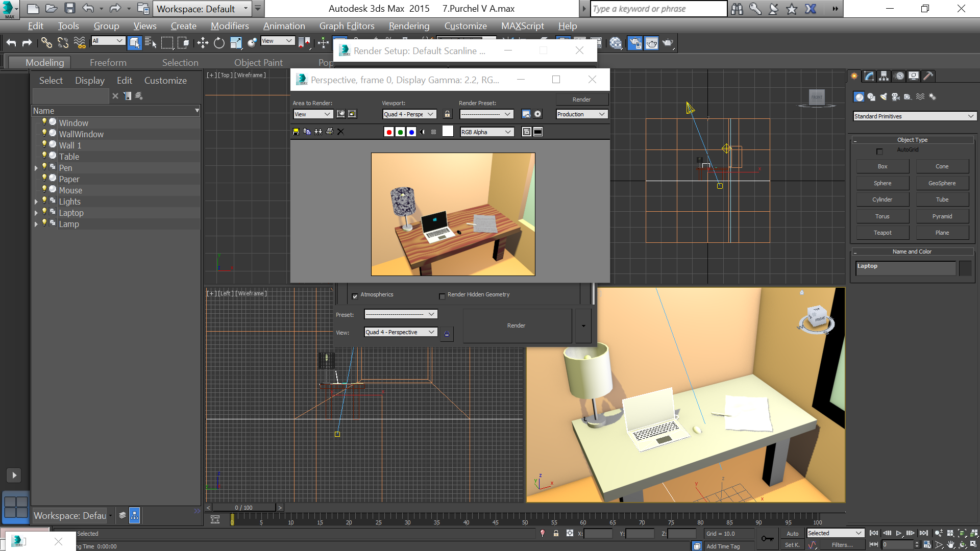
Task: Switch to the Modify command panel tab
Action: (x=869, y=76)
